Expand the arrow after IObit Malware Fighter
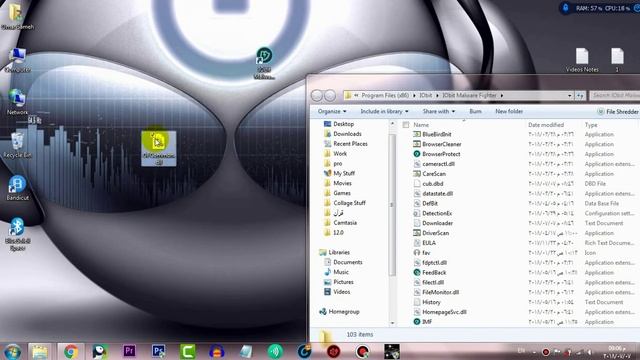Screen dimensions: 640x360 [502, 96]
